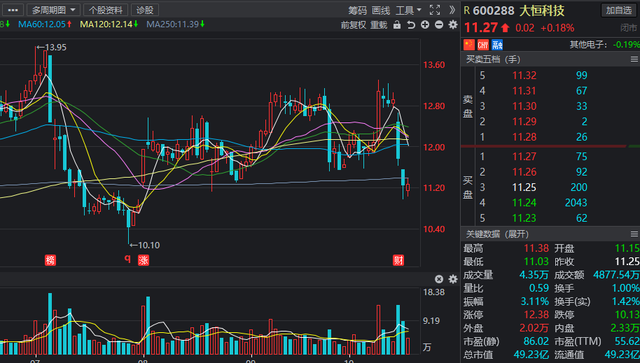Click buy level 4 price 11.24
640x363 pixels.
524,203
